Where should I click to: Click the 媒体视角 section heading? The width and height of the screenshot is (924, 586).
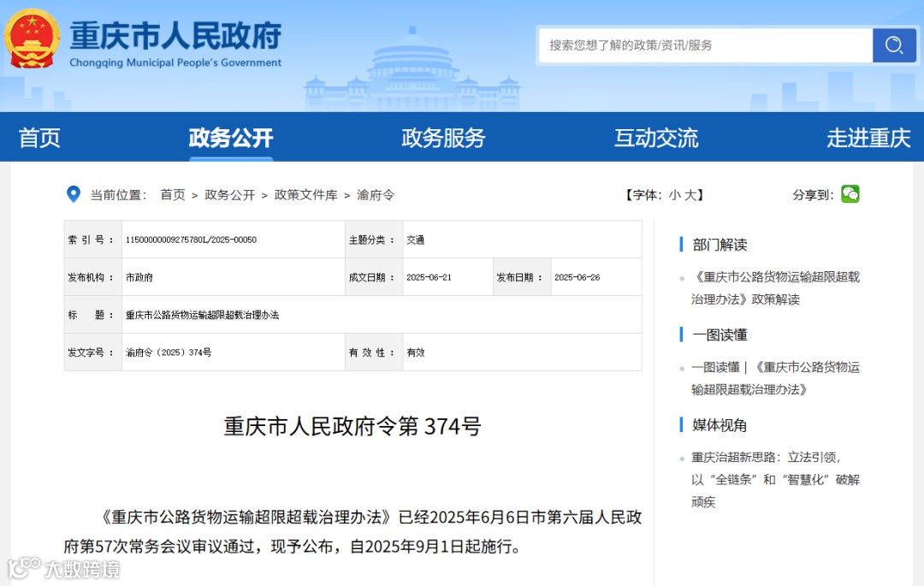[720, 425]
